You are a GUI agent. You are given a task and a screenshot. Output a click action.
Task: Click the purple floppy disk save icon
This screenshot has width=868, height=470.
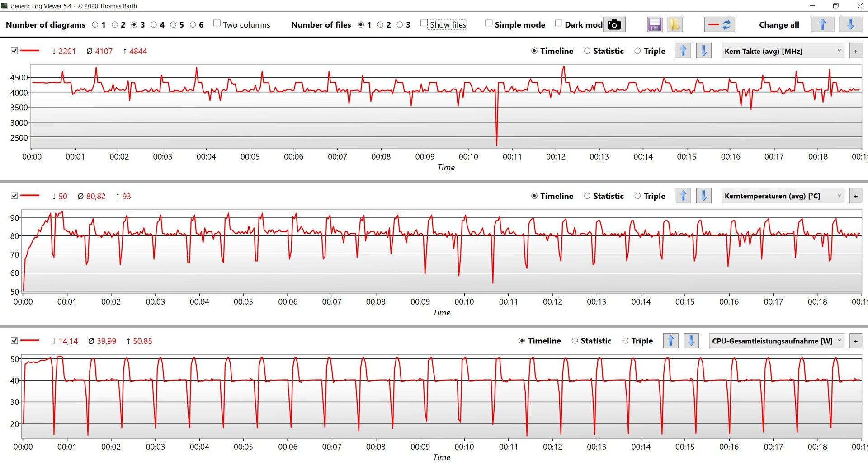[654, 24]
